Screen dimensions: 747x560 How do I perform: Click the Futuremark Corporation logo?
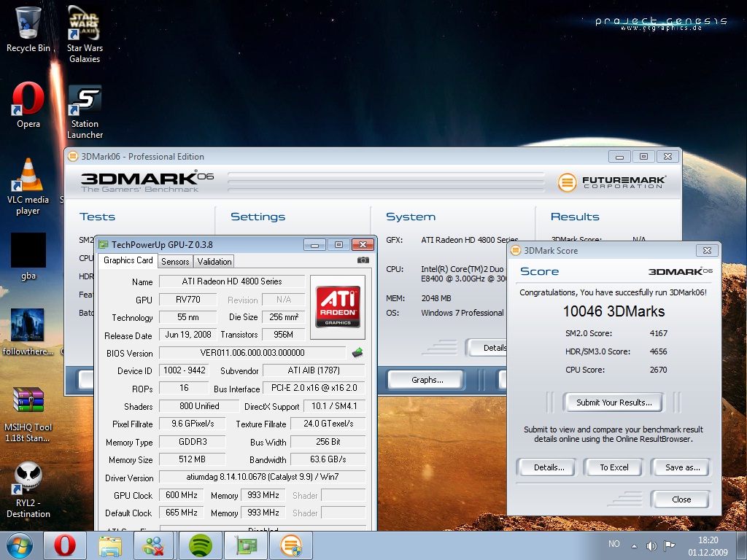click(x=612, y=182)
